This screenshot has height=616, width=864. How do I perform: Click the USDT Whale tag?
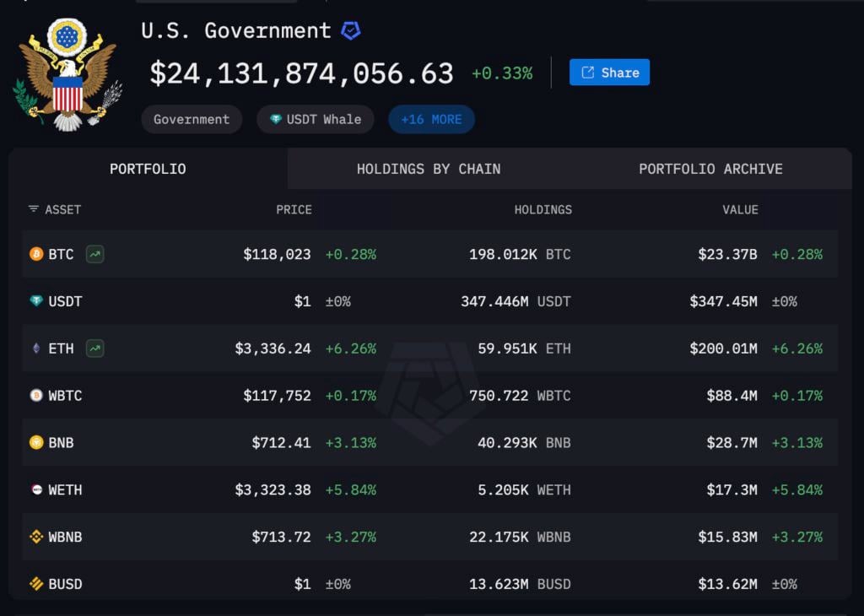coord(316,120)
